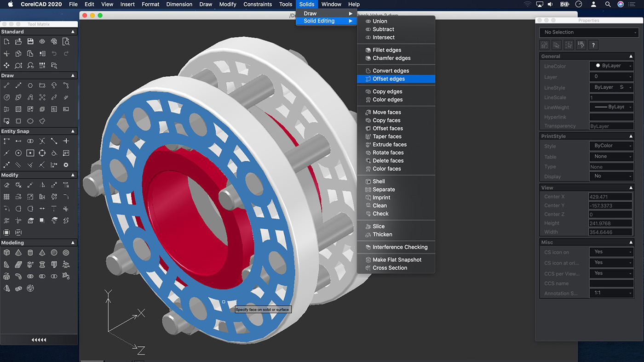Toggle Intersection entity snap icon
This screenshot has width=644, height=362.
click(x=42, y=141)
